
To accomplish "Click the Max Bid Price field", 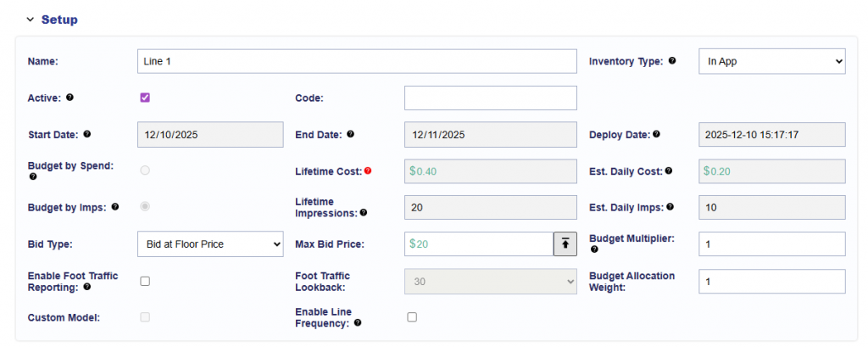I will click(479, 243).
